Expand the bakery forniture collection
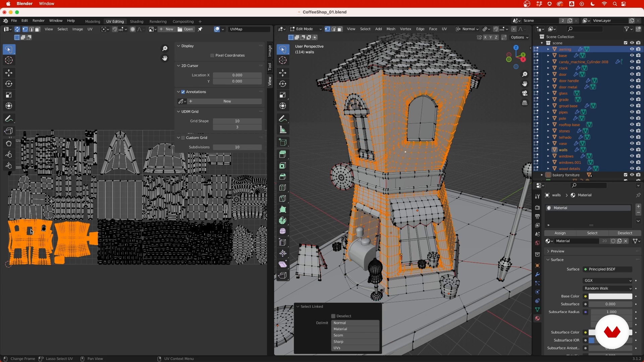 541,175
